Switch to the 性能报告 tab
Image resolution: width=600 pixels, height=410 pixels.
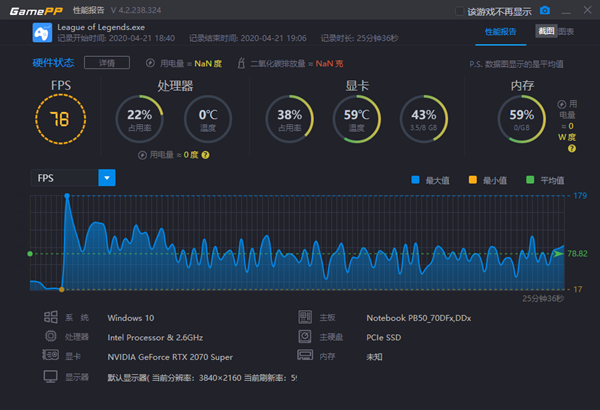click(x=501, y=32)
